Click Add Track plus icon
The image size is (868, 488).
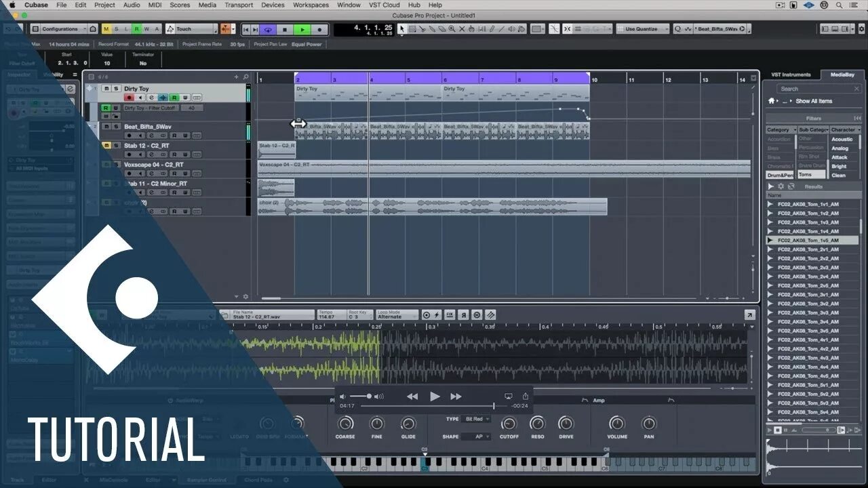(x=237, y=77)
